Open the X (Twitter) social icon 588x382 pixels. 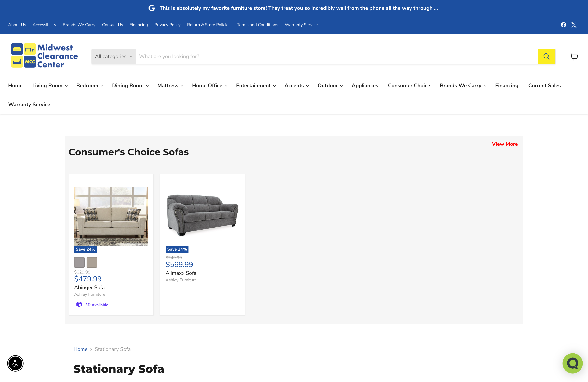[x=574, y=25]
